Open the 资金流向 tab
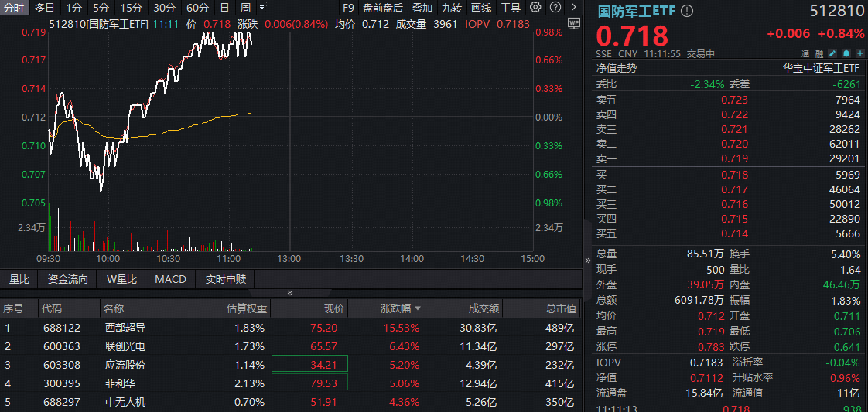This screenshot has width=868, height=412. [68, 279]
